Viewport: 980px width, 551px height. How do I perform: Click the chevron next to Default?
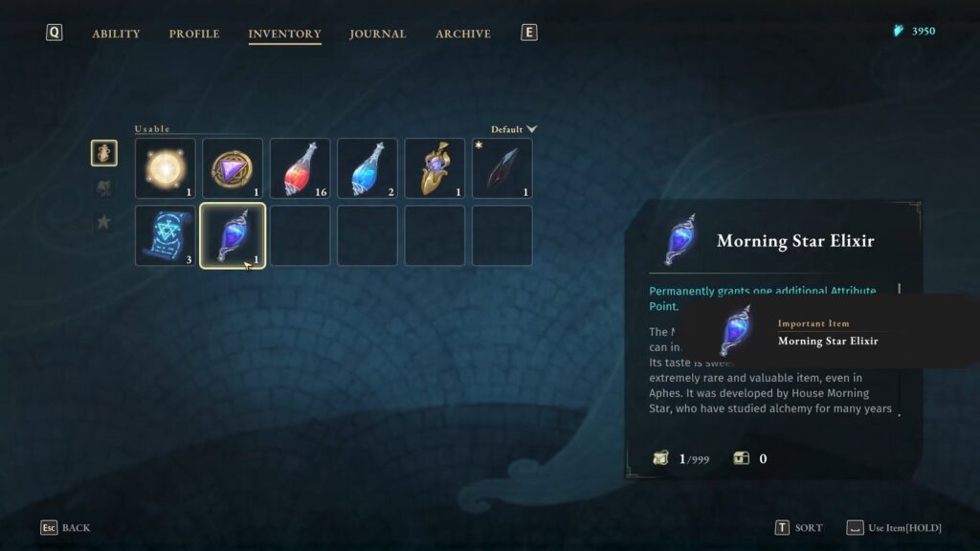(x=532, y=129)
